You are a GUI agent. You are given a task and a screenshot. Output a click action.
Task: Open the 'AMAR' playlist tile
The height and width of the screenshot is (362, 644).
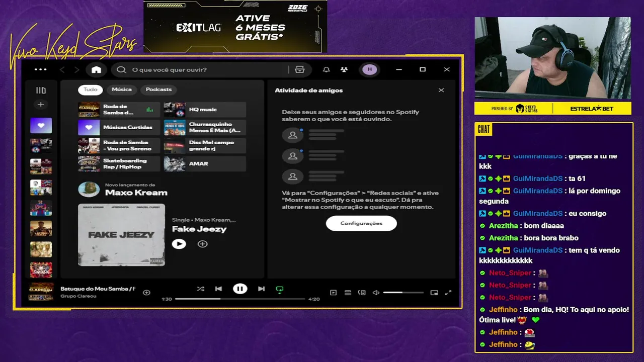(205, 164)
